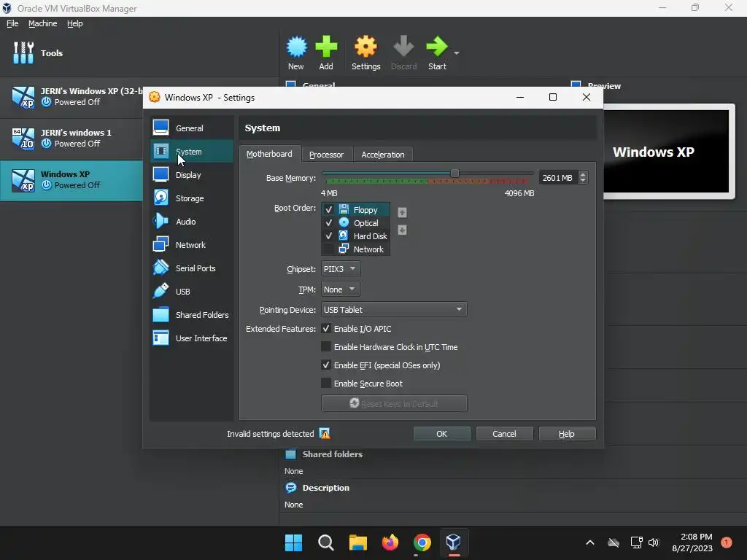747x560 pixels.
Task: Uncheck Enable I/O APIC
Action: tap(326, 329)
